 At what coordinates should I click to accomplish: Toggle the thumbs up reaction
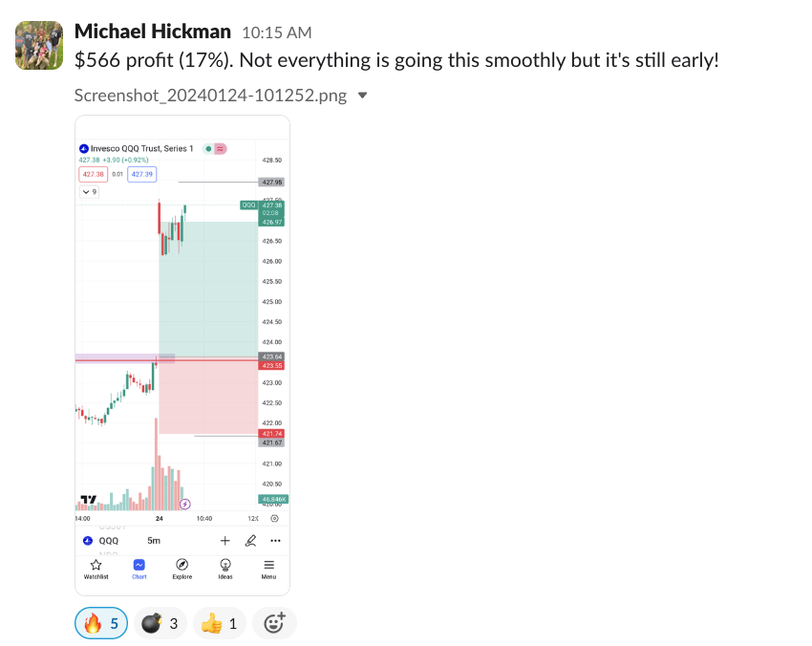(220, 624)
